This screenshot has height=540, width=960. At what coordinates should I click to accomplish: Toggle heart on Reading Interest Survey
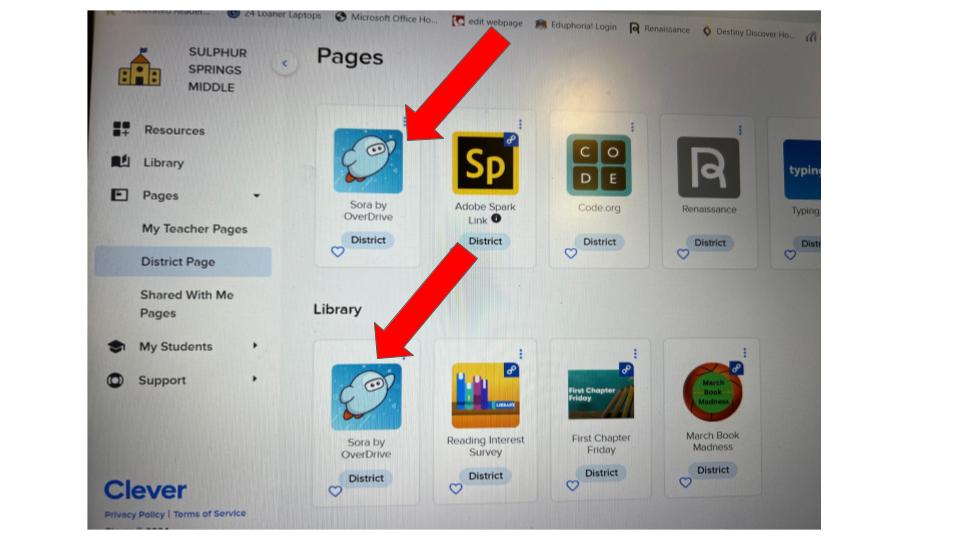click(x=456, y=488)
